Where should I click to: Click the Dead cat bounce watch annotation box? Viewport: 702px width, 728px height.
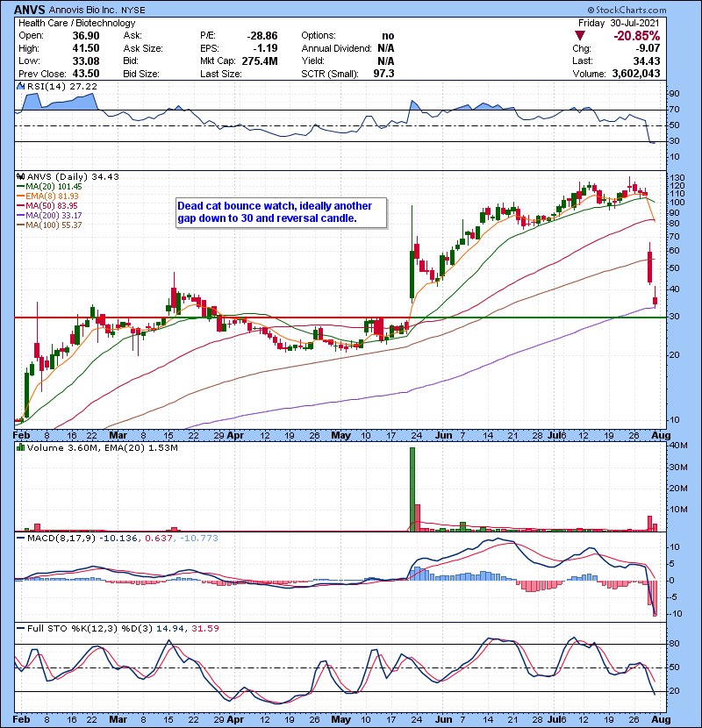[x=281, y=212]
